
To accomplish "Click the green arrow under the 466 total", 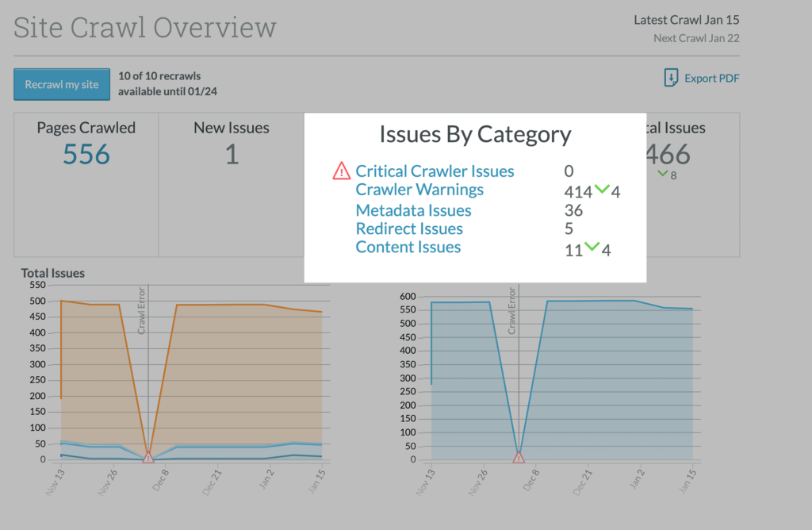I will (664, 175).
